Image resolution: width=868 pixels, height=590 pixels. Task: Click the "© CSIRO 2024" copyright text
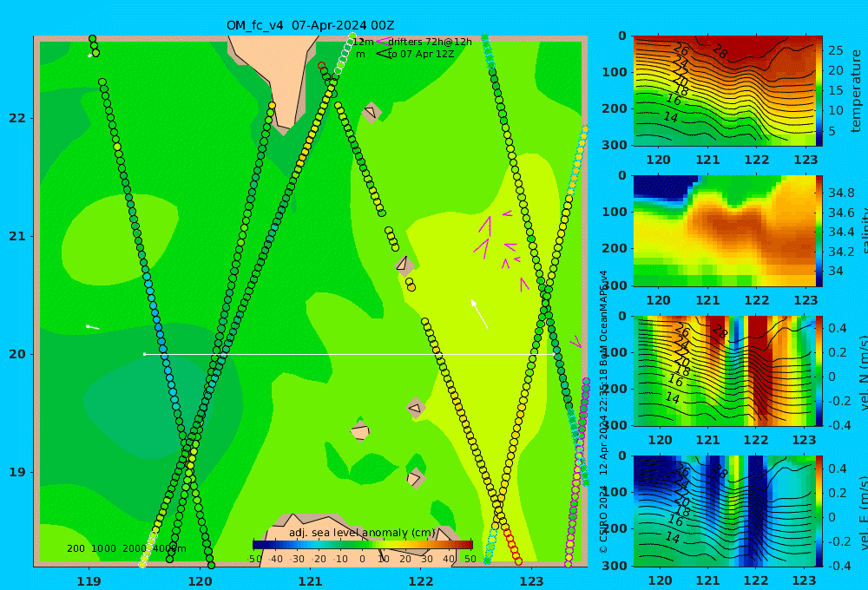tap(603, 519)
